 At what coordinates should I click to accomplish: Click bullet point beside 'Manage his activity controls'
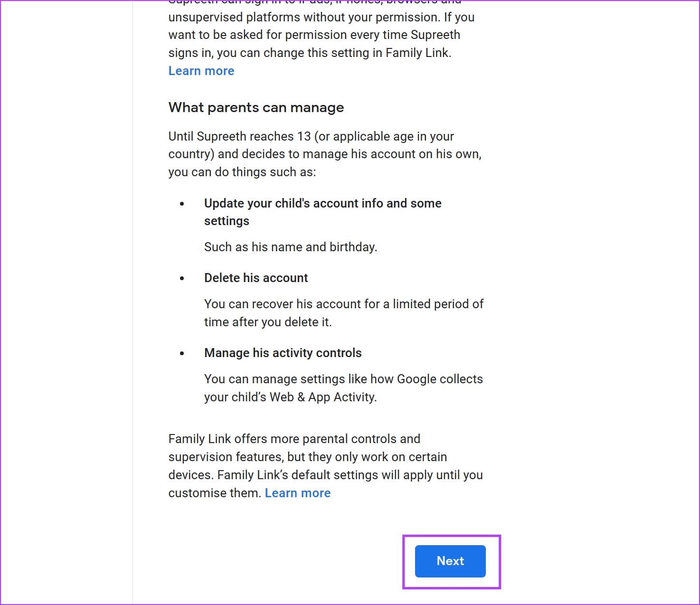tap(182, 353)
